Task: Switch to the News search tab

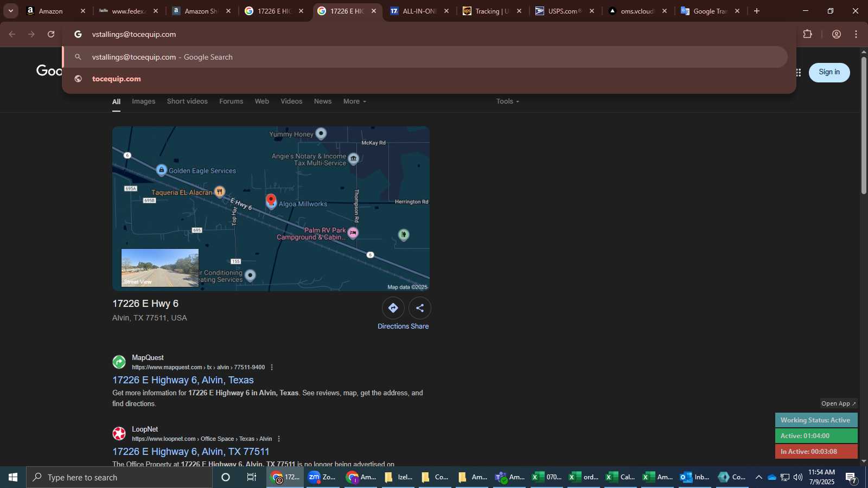Action: [x=323, y=101]
